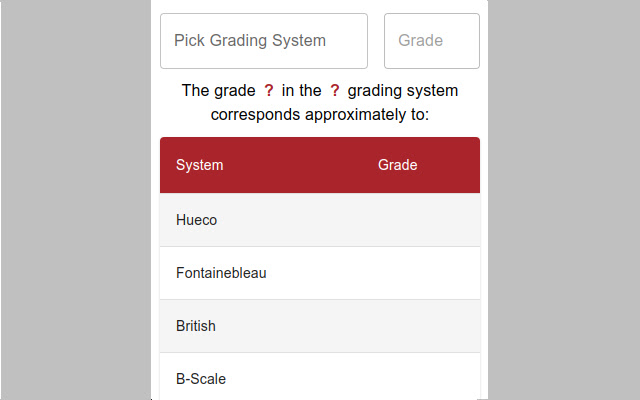640x400 pixels.
Task: Click the "corresponds approximately to:" text line
Action: (320, 114)
